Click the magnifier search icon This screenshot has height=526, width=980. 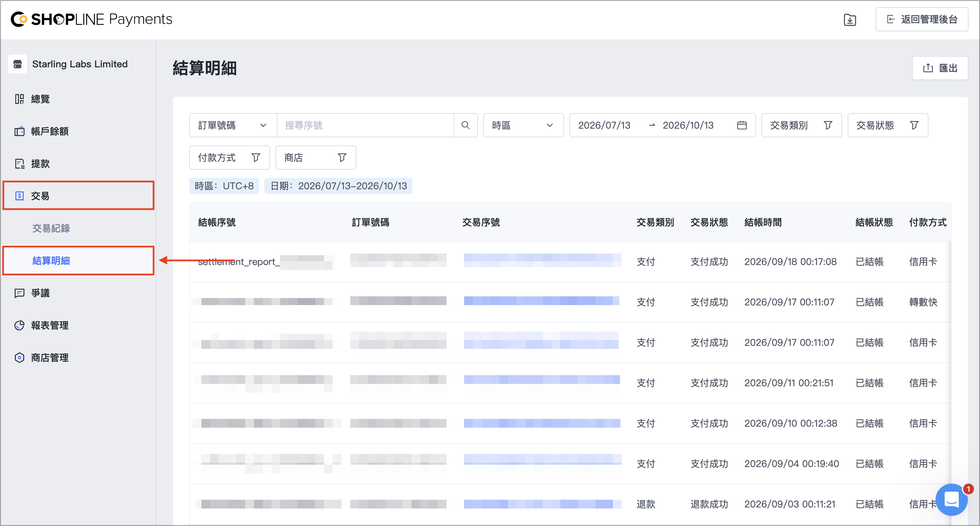pyautogui.click(x=465, y=125)
